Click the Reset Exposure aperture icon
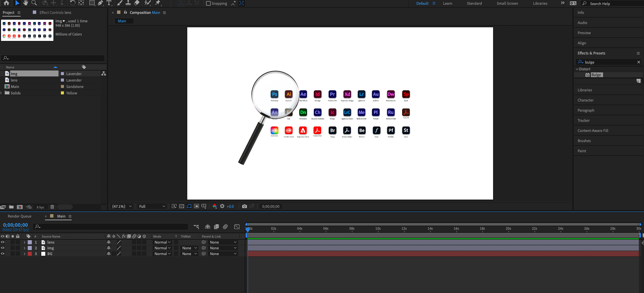Image resolution: width=644 pixels, height=293 pixels. pyautogui.click(x=222, y=206)
